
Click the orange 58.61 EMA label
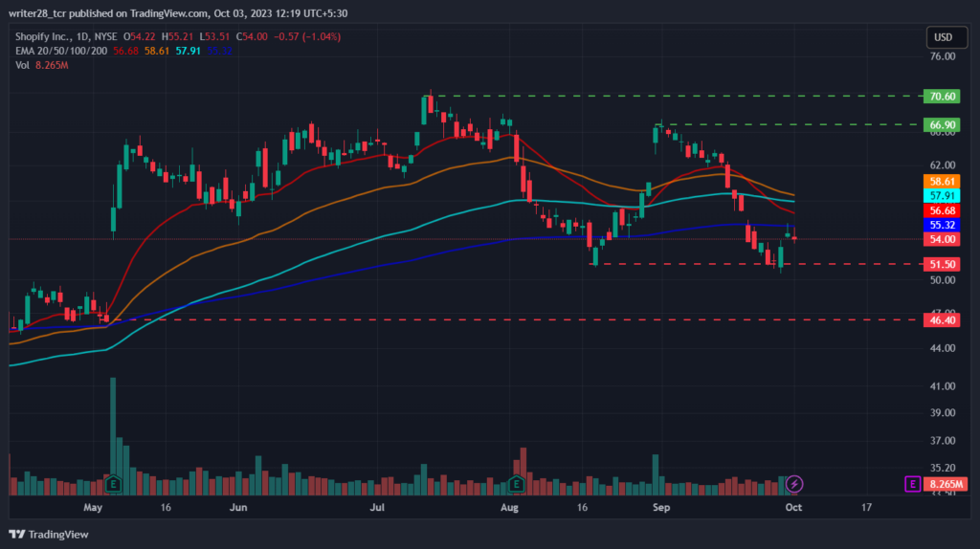pyautogui.click(x=942, y=182)
